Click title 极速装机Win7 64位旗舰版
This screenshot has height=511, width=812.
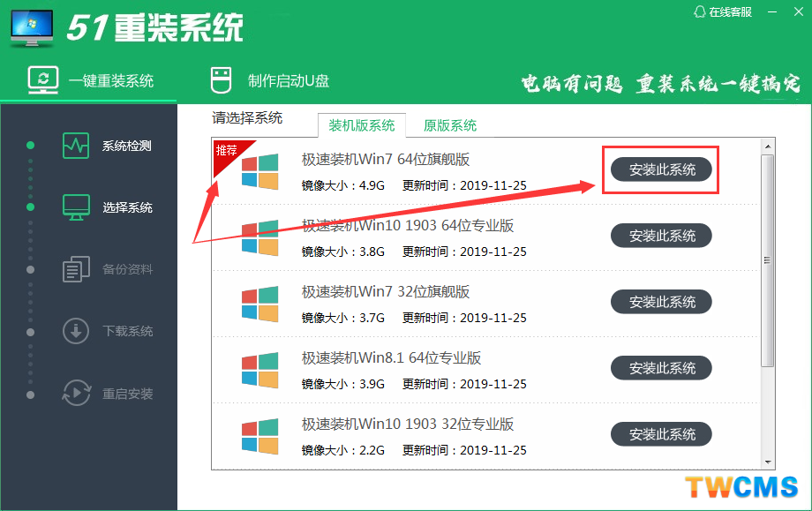[x=386, y=159]
